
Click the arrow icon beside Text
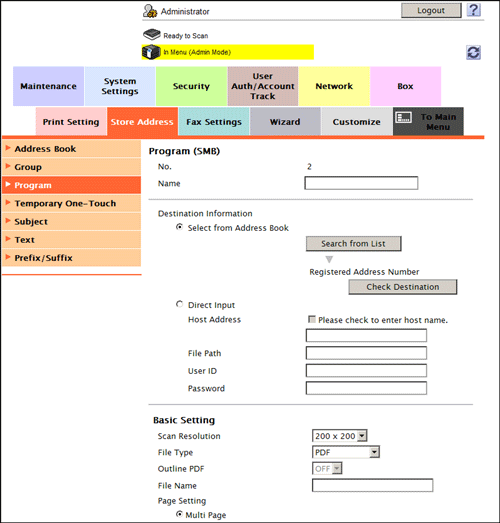click(x=8, y=239)
